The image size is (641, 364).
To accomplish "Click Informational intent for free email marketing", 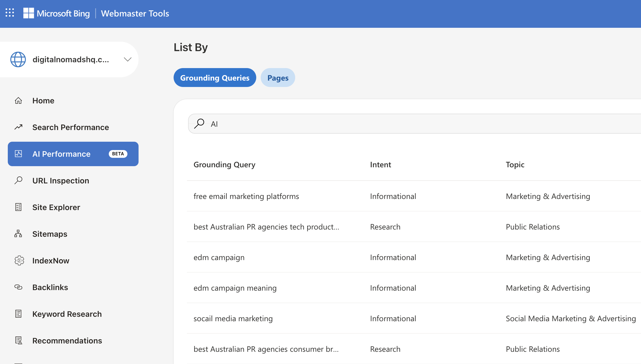I will pyautogui.click(x=393, y=196).
